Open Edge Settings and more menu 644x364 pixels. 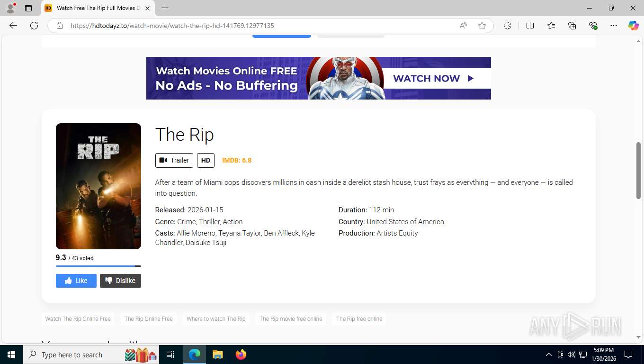coord(614,26)
